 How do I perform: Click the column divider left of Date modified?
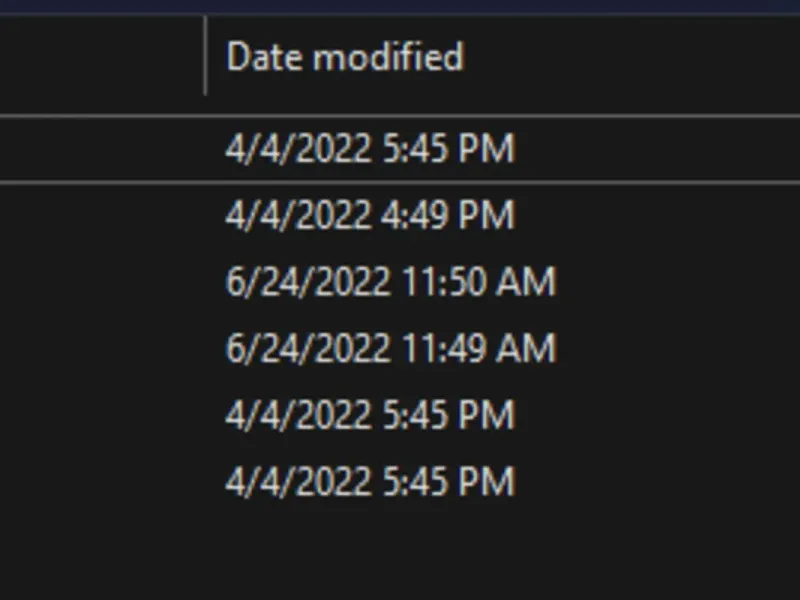point(205,57)
